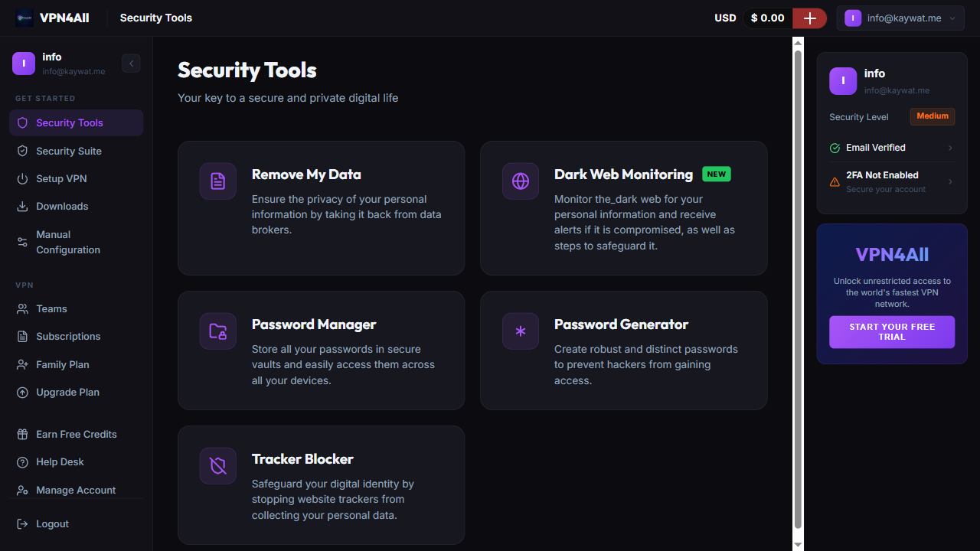Go to Security Suite menu item
Image resolution: width=980 pixels, height=551 pixels.
tap(77, 151)
